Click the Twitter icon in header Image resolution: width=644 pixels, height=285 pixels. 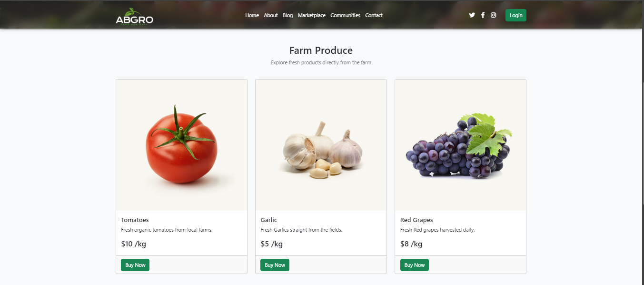472,15
